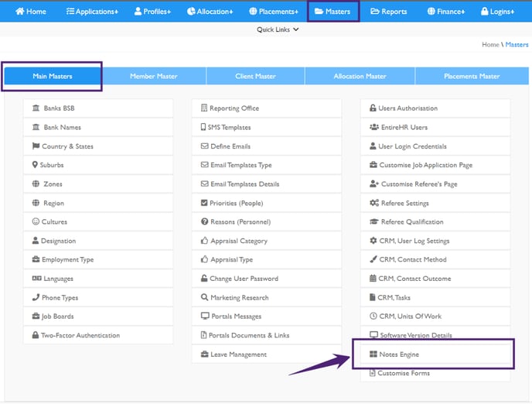Click the mobile icon for SMS Templates
The width and height of the screenshot is (532, 404).
[203, 127]
